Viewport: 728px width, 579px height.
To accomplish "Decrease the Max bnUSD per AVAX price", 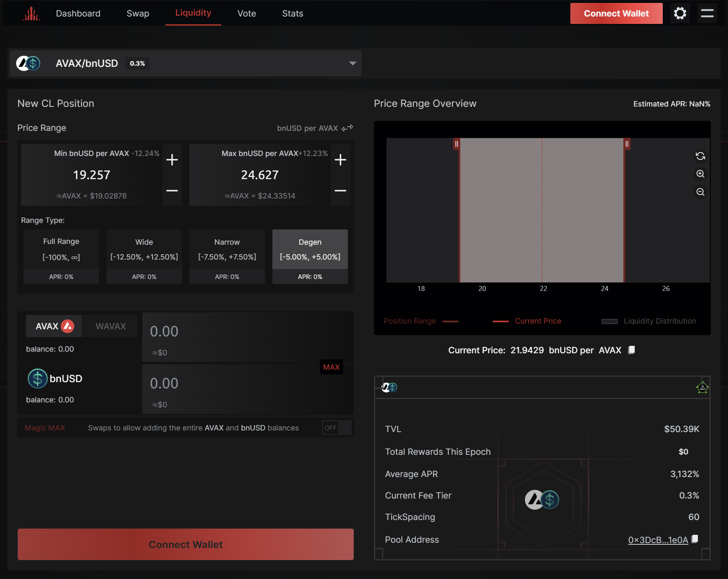I will (340, 191).
